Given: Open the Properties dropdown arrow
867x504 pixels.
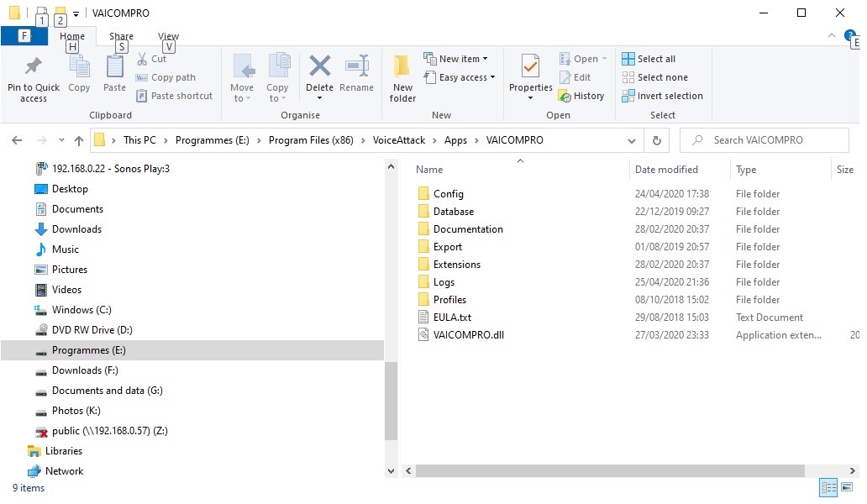Looking at the screenshot, I should [x=530, y=98].
